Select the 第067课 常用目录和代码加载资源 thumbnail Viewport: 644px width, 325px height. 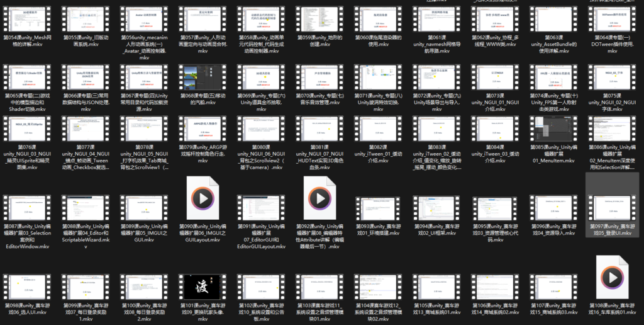(144, 77)
